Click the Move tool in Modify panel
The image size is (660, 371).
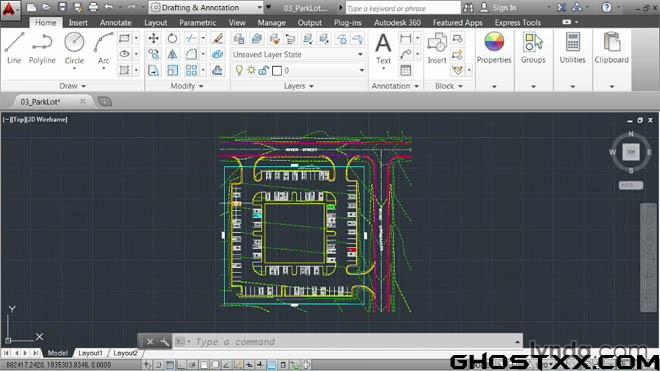pyautogui.click(x=154, y=38)
